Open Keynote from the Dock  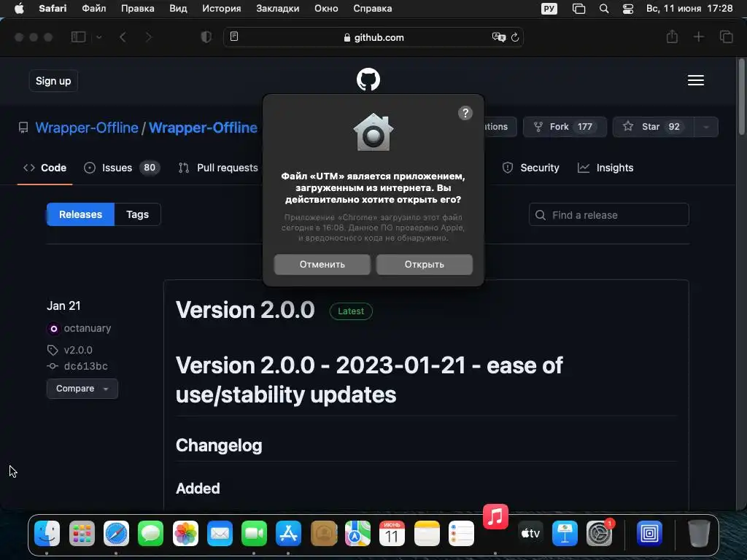tap(565, 533)
